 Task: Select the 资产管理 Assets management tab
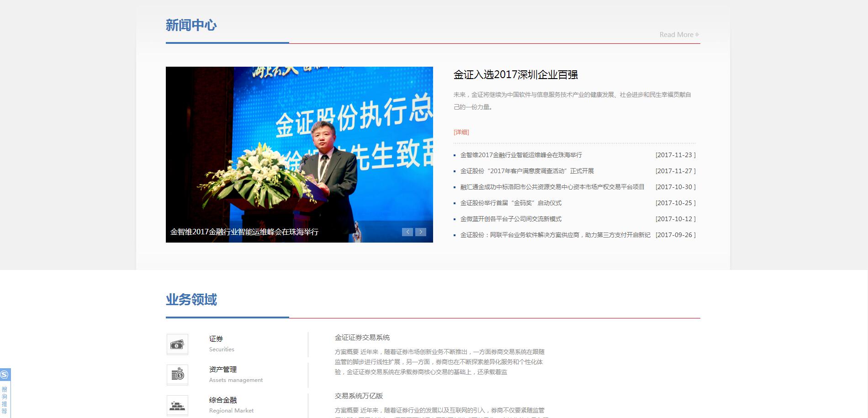pos(223,370)
